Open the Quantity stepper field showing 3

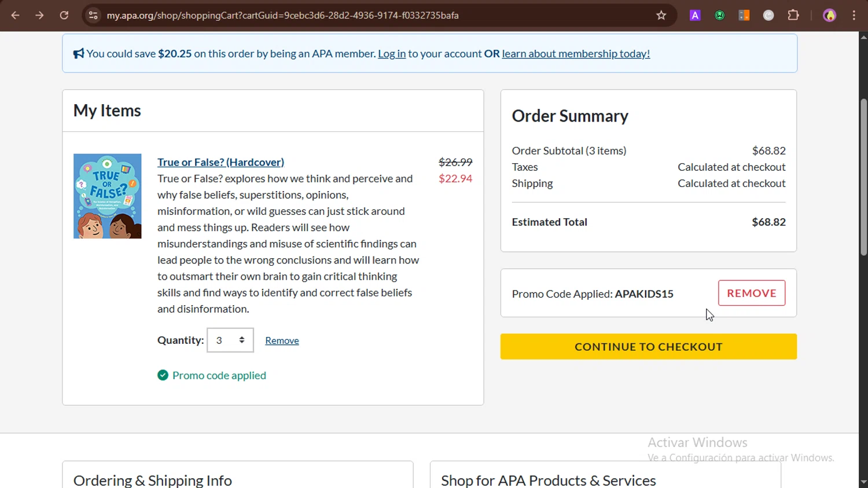point(230,340)
